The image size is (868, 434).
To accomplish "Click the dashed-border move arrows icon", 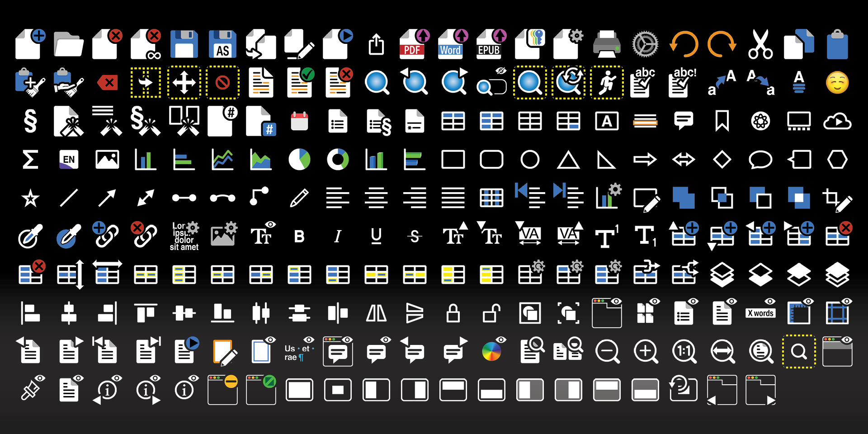I will (x=184, y=83).
